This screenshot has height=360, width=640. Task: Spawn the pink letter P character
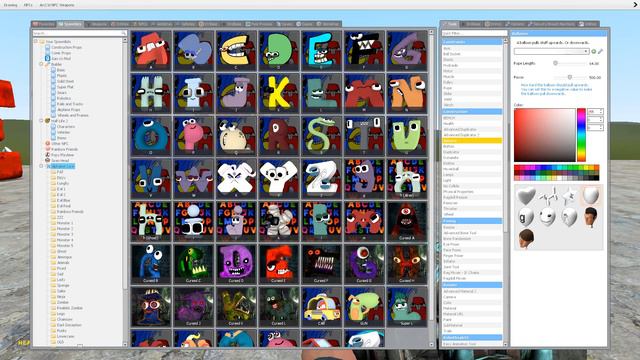coord(193,136)
